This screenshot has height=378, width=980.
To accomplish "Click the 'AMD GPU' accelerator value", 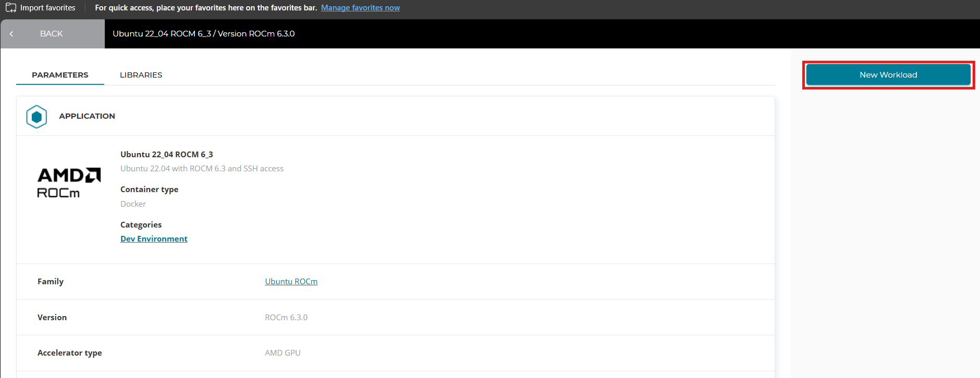I will pyautogui.click(x=283, y=353).
